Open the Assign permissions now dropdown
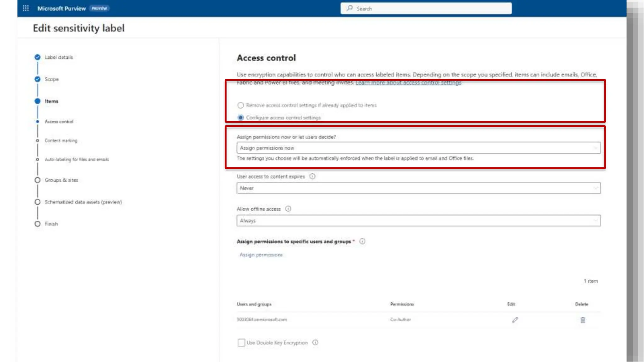Screen dimensions: 644x362 pos(418,148)
